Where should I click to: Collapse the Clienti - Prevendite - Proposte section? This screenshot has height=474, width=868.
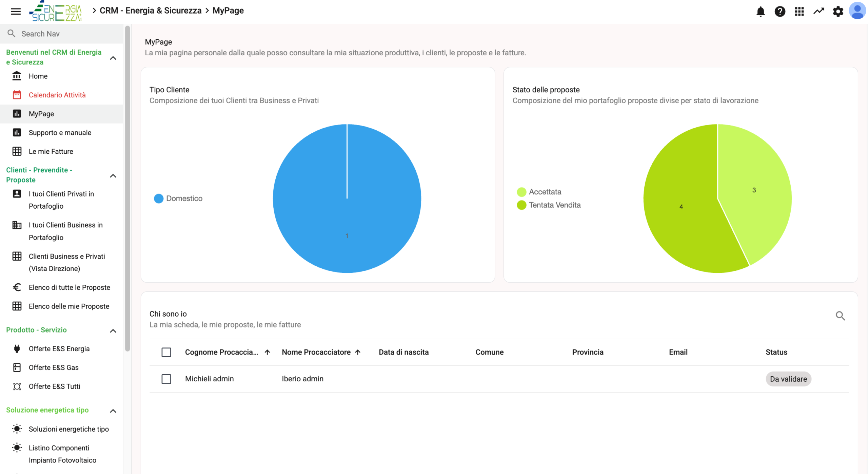point(113,176)
